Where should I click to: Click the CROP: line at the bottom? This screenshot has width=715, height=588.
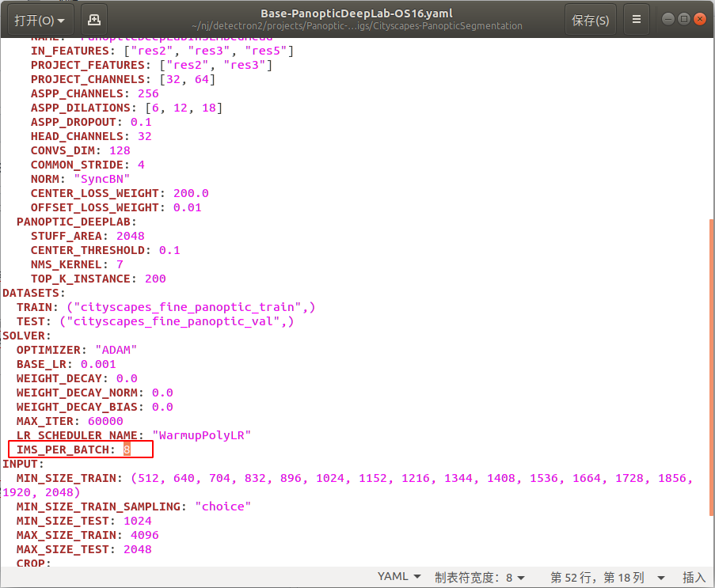[32, 563]
